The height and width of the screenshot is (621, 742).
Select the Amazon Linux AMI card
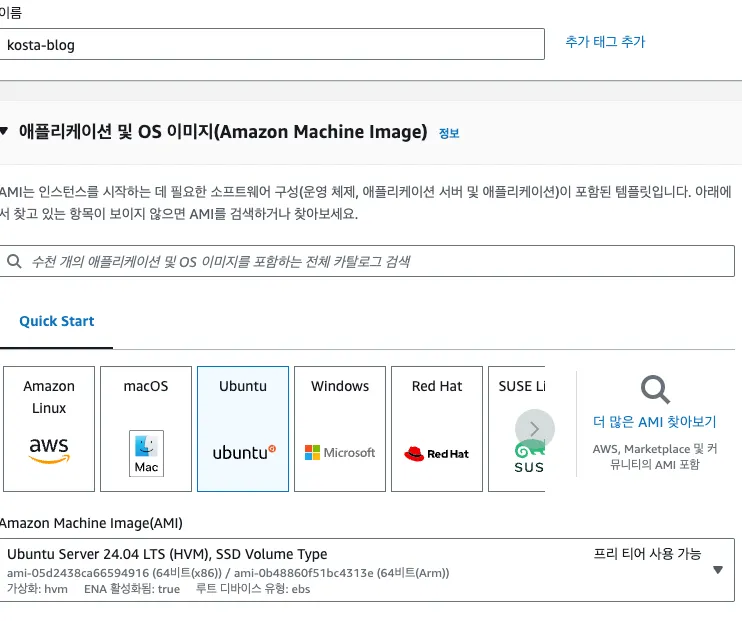tap(49, 429)
